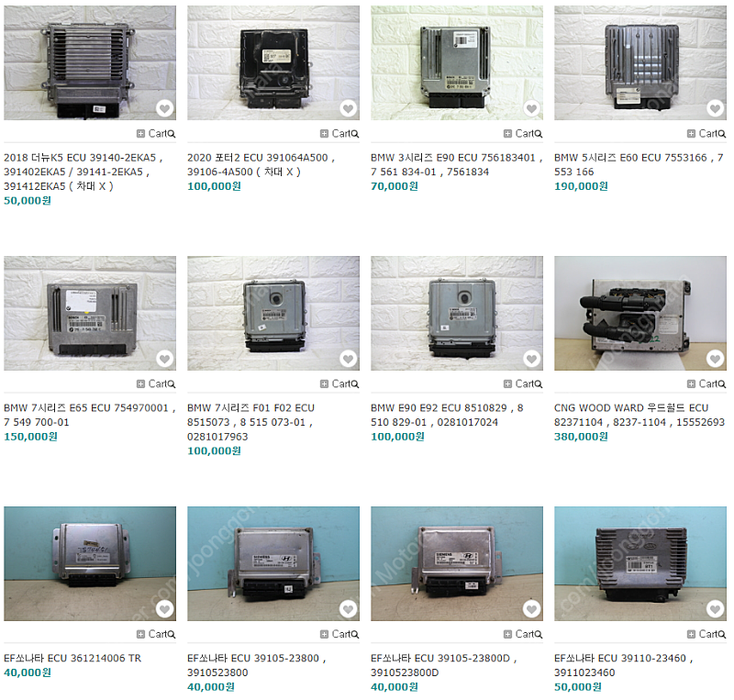Add EF쏘나타 ECU 361214006 TR to cart
Viewport: 734px width, 700px height.
click(152, 634)
